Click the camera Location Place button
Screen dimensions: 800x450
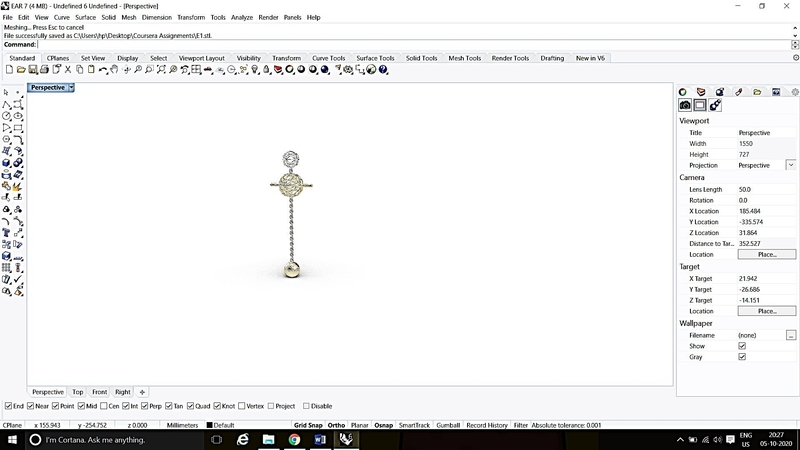pos(766,254)
